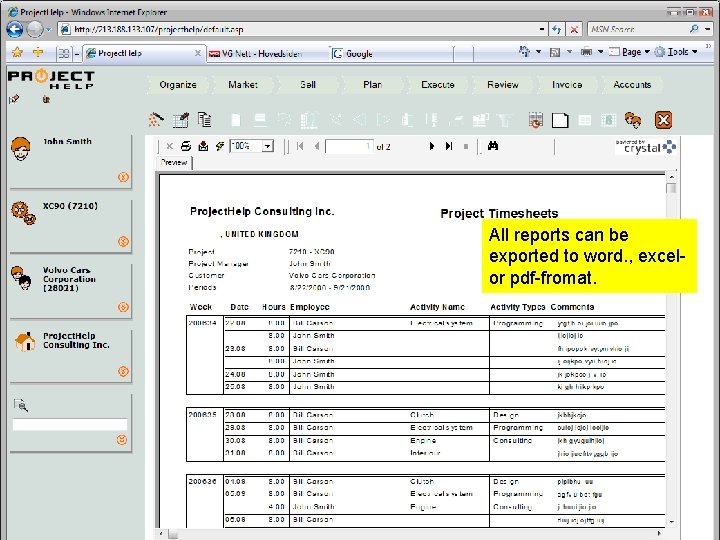Open the Invoice menu
Viewport: 720px width, 540px height.
pos(567,85)
